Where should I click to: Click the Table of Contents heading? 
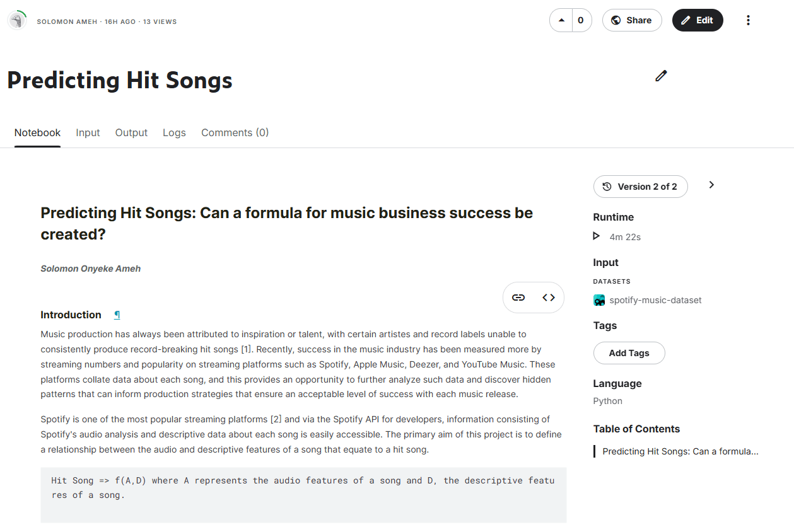(x=636, y=429)
